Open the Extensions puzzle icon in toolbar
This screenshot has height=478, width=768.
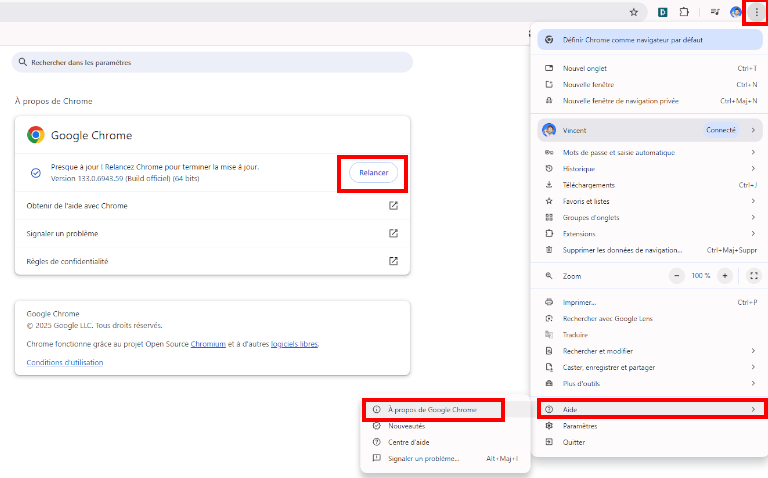[x=684, y=12]
